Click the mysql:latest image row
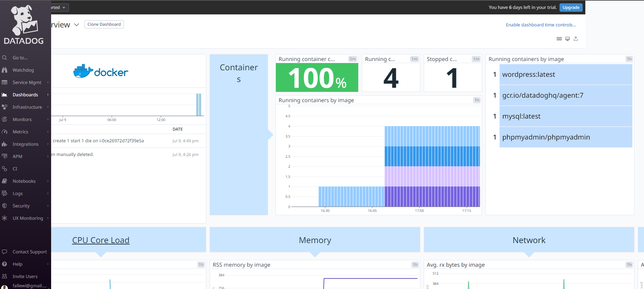This screenshot has width=644, height=289. 566,116
